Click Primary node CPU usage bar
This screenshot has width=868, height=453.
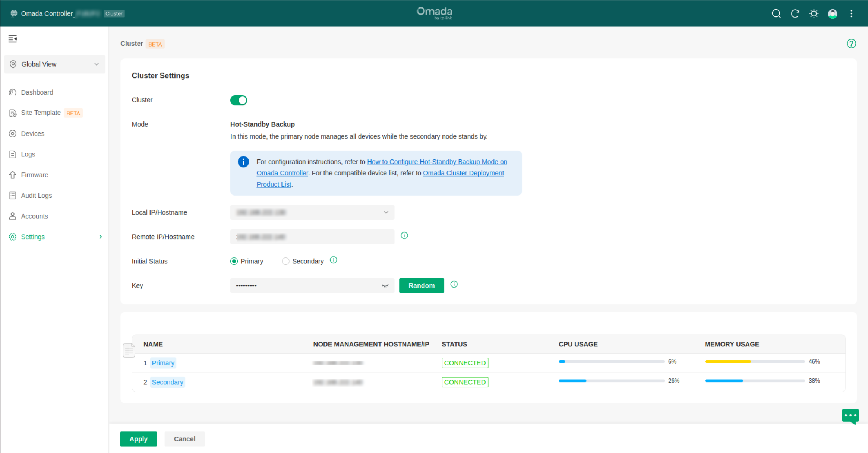[x=612, y=362]
